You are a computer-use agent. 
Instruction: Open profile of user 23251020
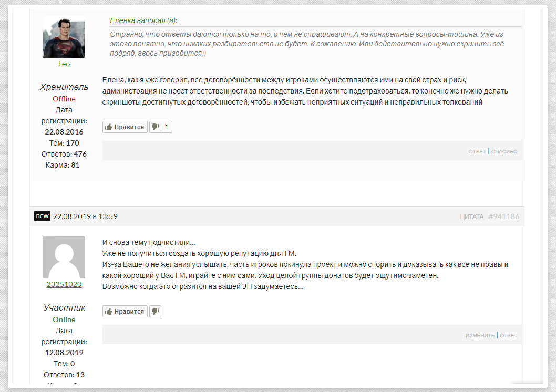pyautogui.click(x=64, y=284)
